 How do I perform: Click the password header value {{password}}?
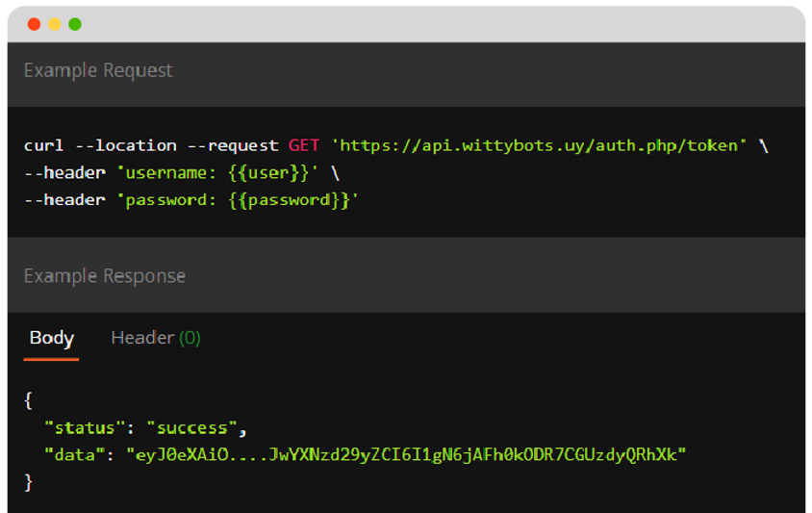click(x=289, y=200)
